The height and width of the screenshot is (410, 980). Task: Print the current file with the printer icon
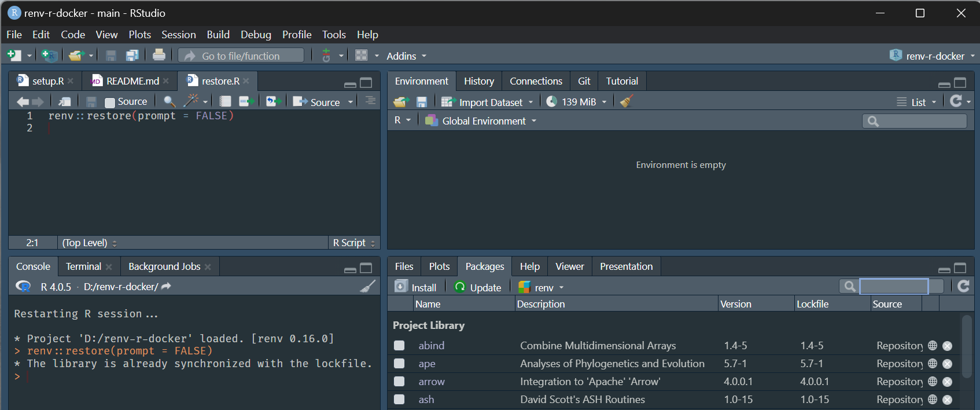click(159, 56)
